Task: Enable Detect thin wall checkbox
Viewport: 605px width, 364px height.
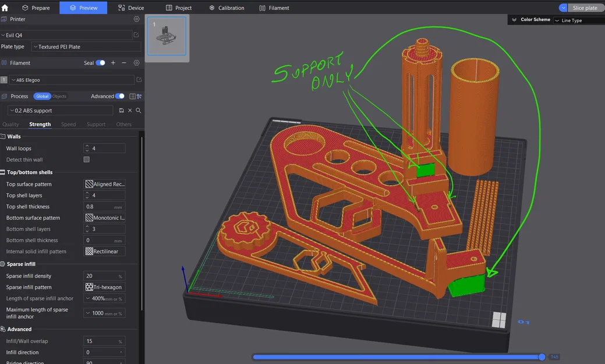Action: (x=86, y=160)
